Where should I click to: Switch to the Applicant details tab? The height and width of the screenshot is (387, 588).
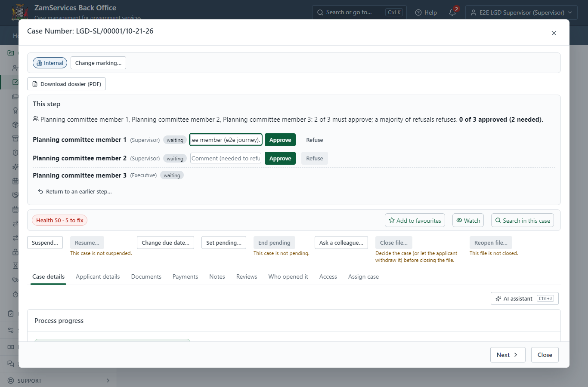[x=98, y=276]
